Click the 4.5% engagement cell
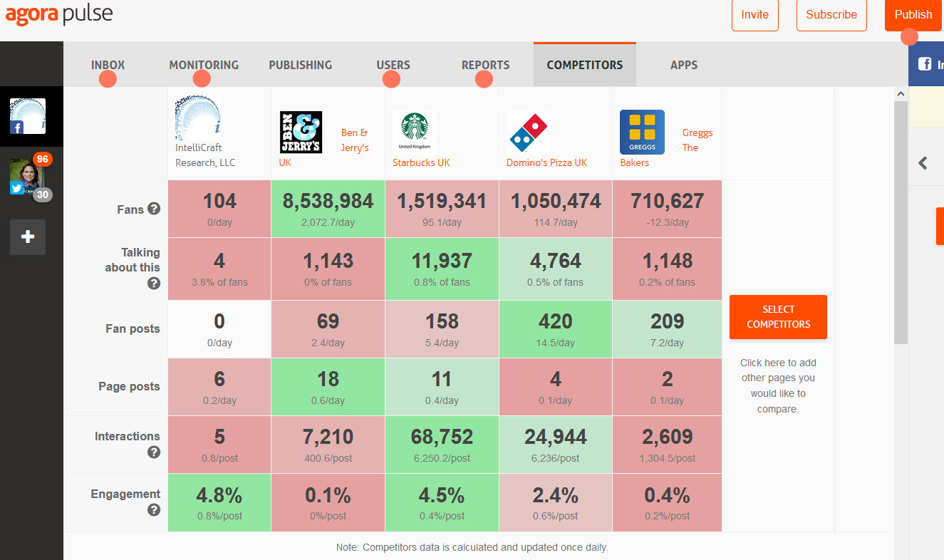 [442, 502]
